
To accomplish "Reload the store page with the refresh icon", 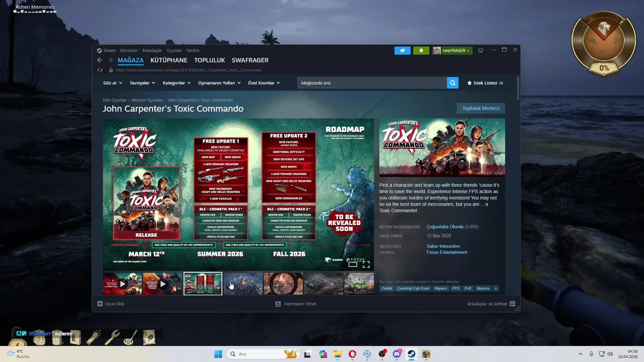I will [x=100, y=70].
